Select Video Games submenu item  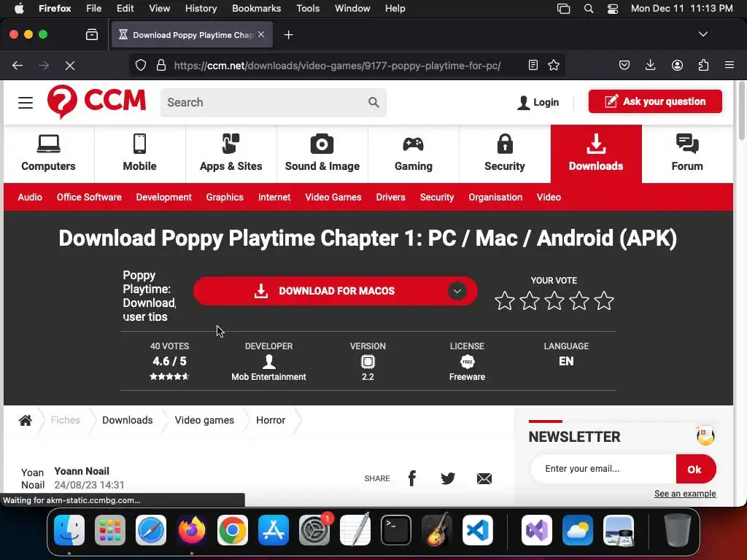333,197
